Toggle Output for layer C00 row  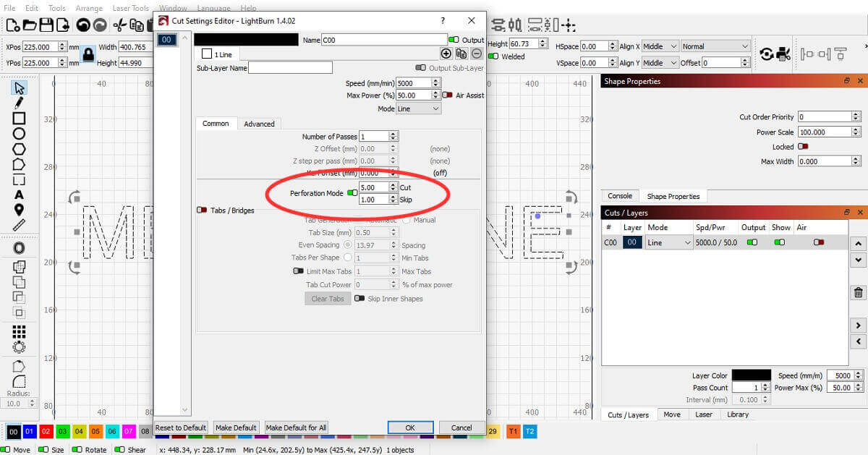click(x=752, y=242)
